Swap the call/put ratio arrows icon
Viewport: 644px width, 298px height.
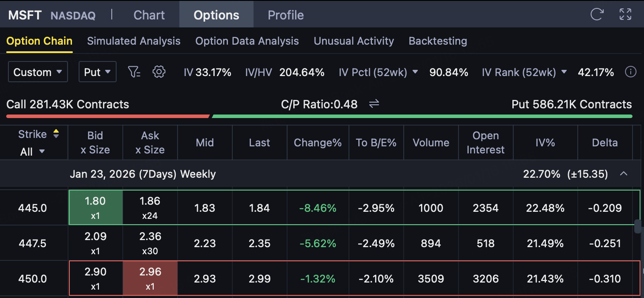374,104
